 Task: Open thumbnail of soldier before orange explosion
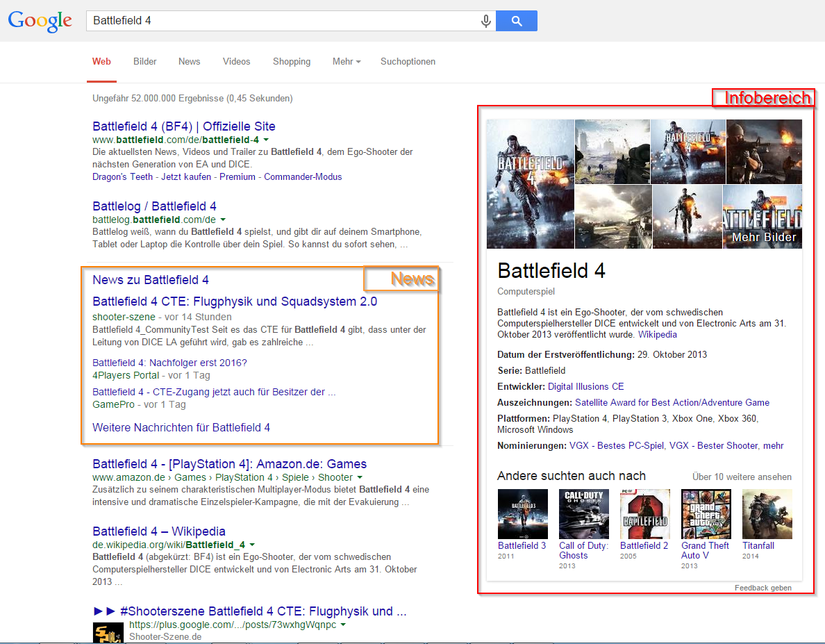coord(687,217)
